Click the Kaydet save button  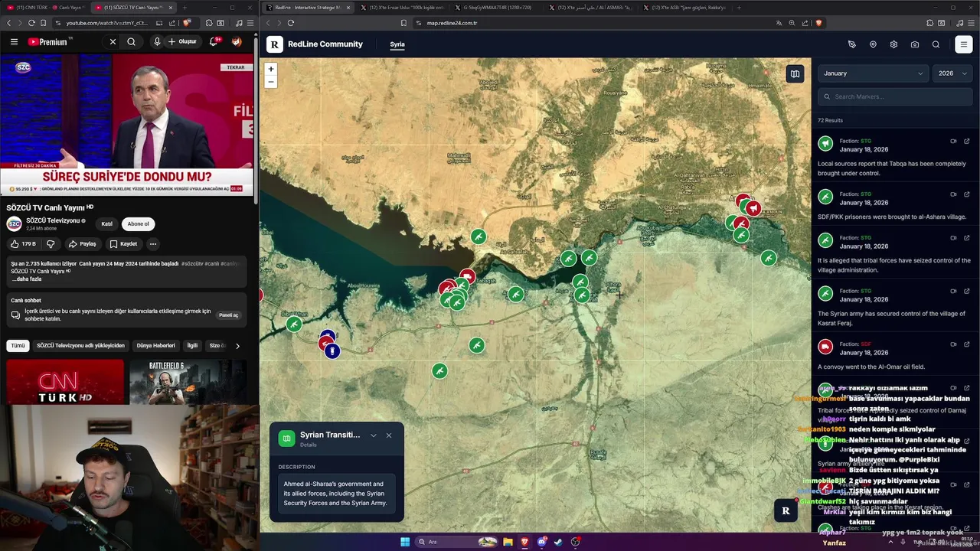[123, 244]
